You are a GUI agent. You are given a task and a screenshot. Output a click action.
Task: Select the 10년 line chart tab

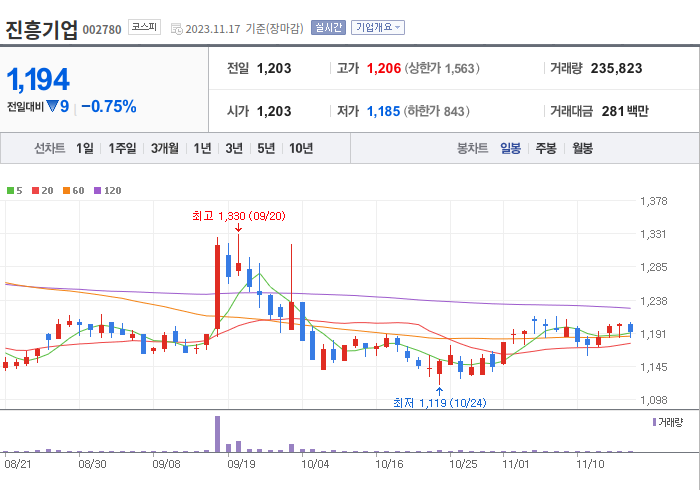[301, 148]
